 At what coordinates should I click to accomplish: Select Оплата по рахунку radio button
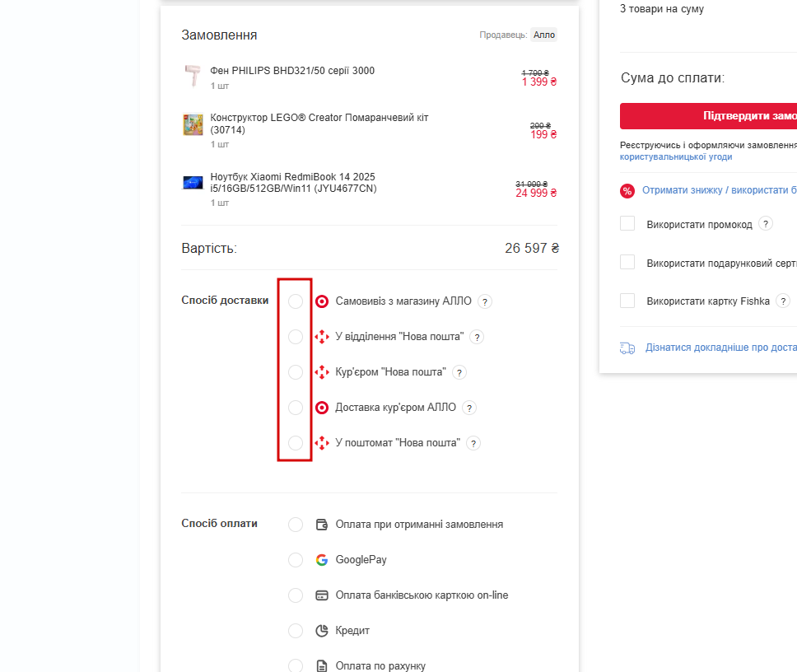pyautogui.click(x=296, y=665)
